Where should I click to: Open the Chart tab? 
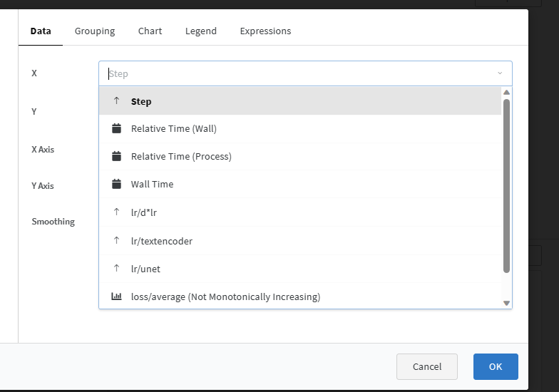(150, 31)
